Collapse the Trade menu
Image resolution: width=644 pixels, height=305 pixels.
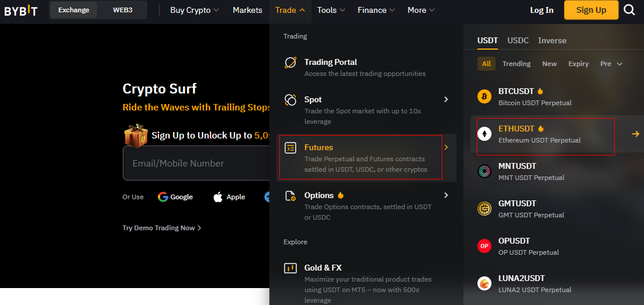click(290, 11)
